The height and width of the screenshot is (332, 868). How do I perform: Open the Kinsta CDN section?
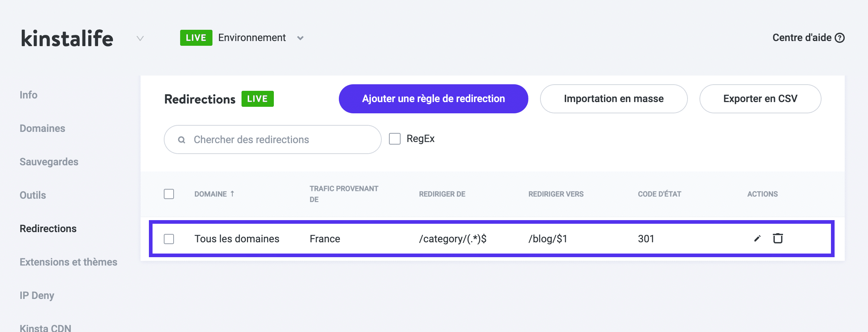point(45,327)
